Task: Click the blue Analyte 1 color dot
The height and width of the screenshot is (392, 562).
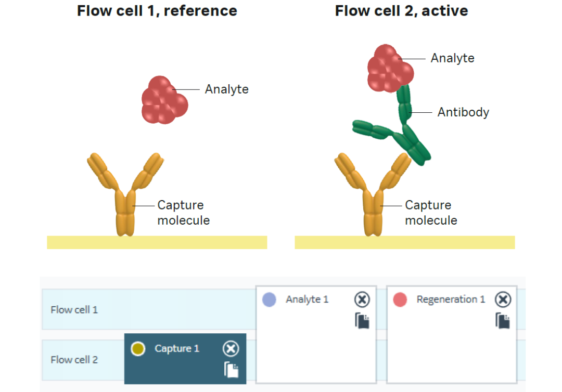Action: click(x=269, y=299)
